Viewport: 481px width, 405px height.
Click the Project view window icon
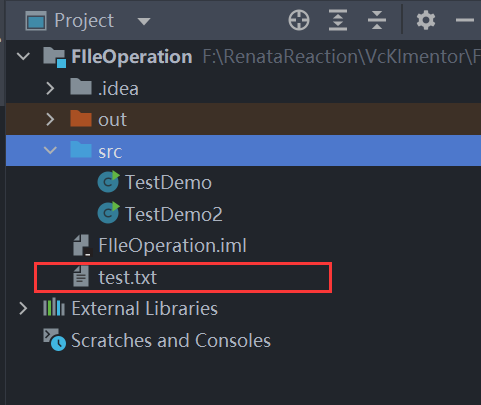tap(36, 21)
